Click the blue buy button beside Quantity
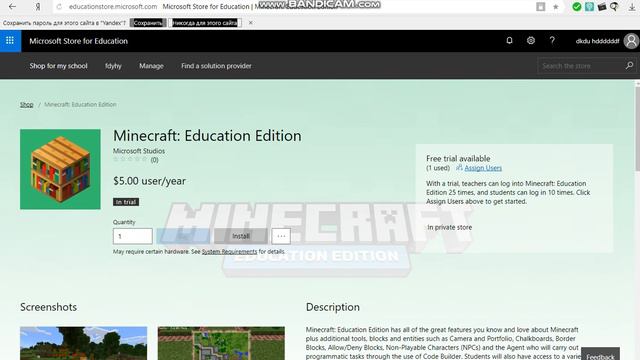This screenshot has height=360, width=640. point(183,236)
